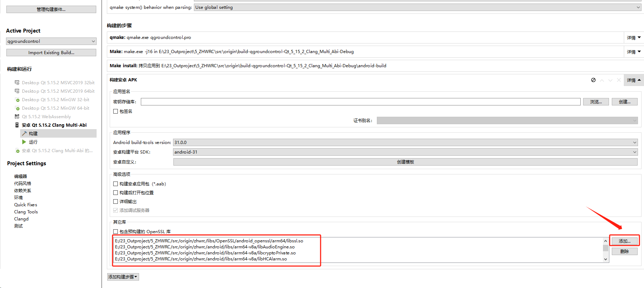Screen dimensions: 644x288
Task: Open Clang Tools project settings
Action: pyautogui.click(x=26, y=212)
